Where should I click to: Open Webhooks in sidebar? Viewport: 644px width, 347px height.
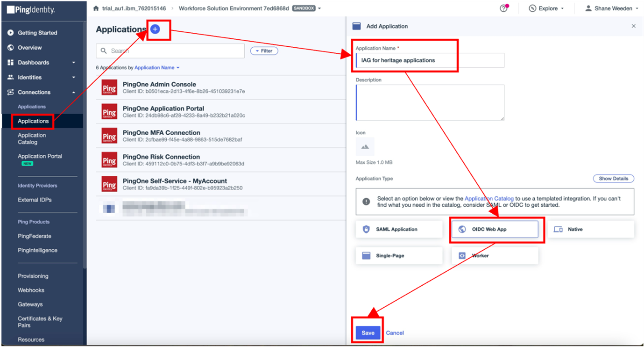(x=31, y=290)
